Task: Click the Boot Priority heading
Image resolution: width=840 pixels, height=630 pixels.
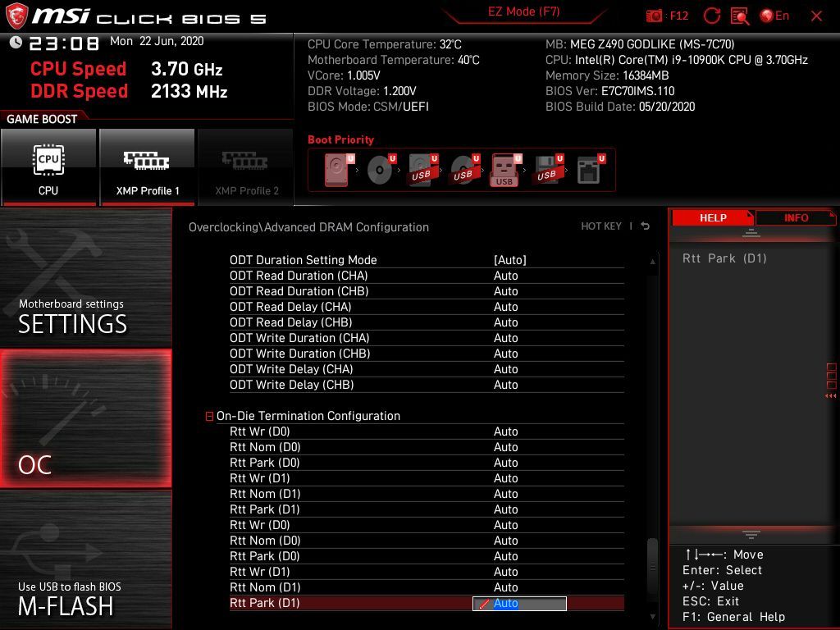Action: pos(340,139)
